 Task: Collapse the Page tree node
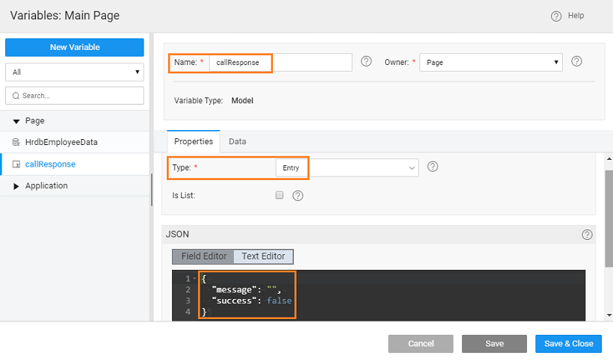16,121
